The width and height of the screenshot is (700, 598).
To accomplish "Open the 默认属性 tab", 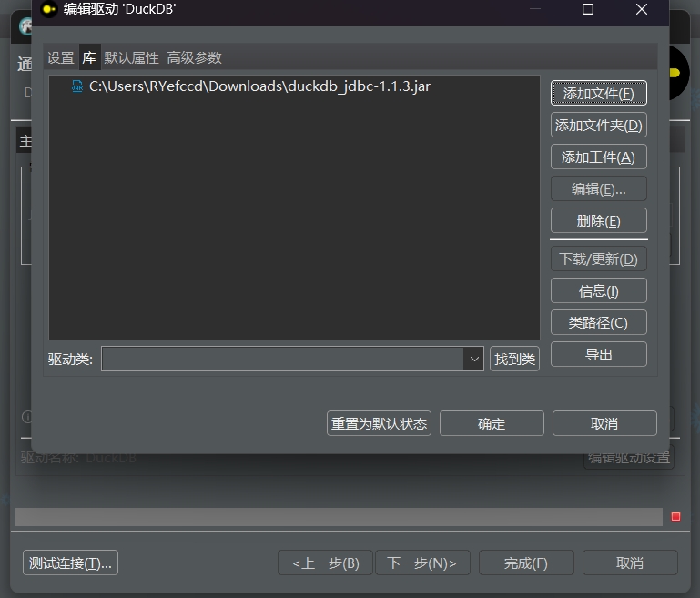I will [x=131, y=57].
